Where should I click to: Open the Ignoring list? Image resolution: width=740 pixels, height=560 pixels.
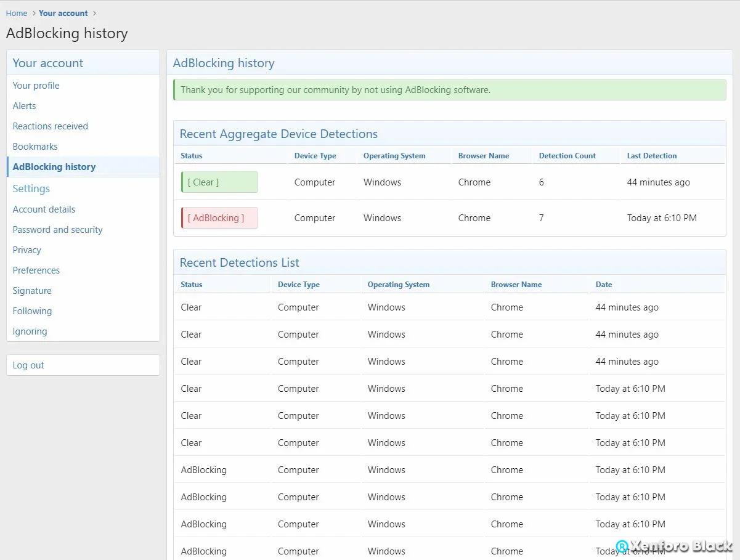click(83, 331)
